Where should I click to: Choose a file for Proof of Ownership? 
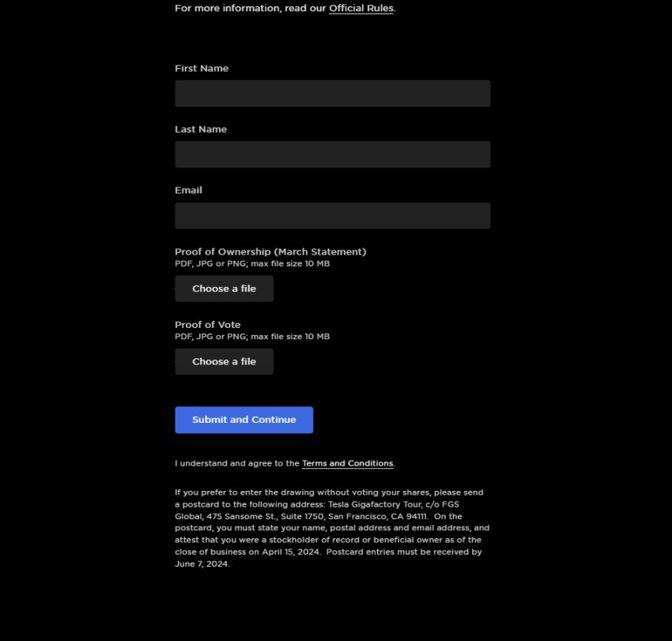[225, 288]
